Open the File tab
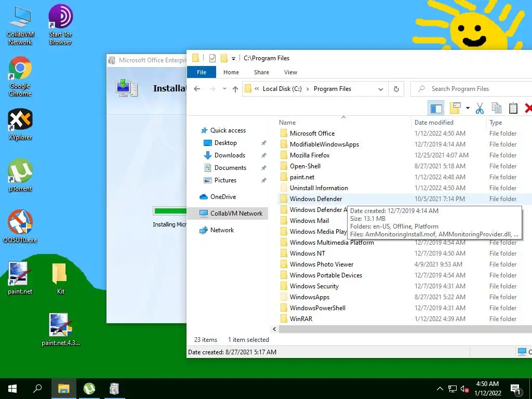532x399 pixels. click(202, 72)
